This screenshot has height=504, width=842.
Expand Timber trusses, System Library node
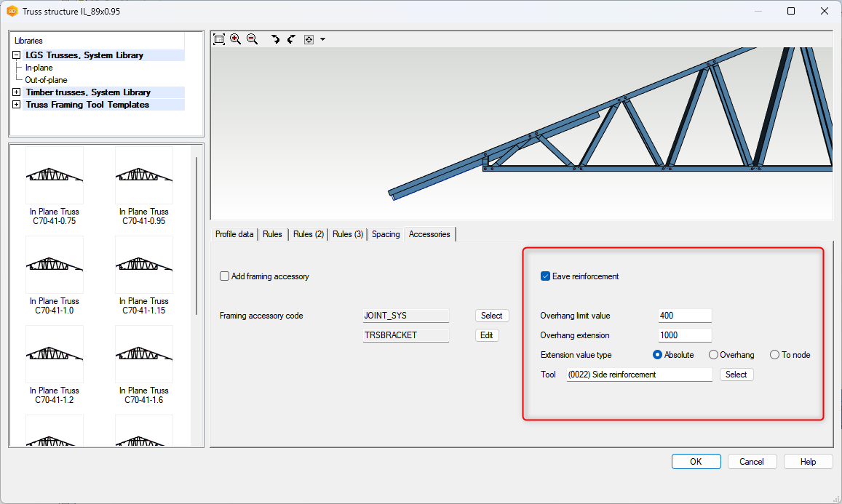[17, 92]
